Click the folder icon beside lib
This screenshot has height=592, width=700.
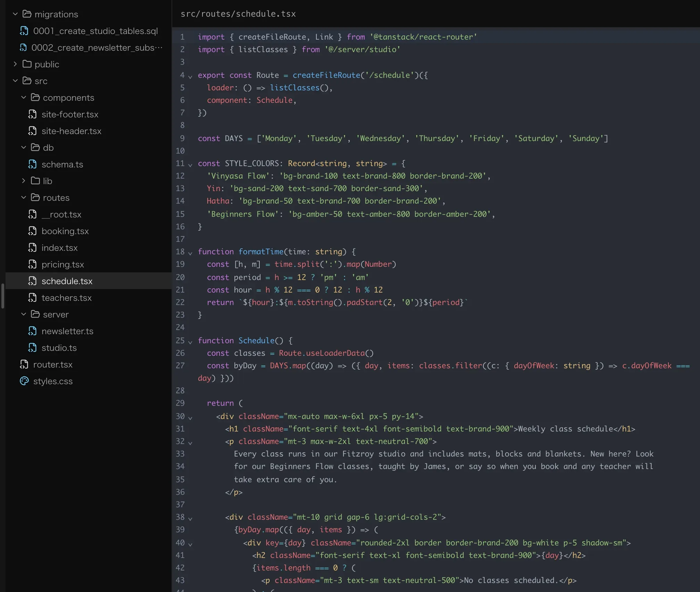[x=35, y=181]
